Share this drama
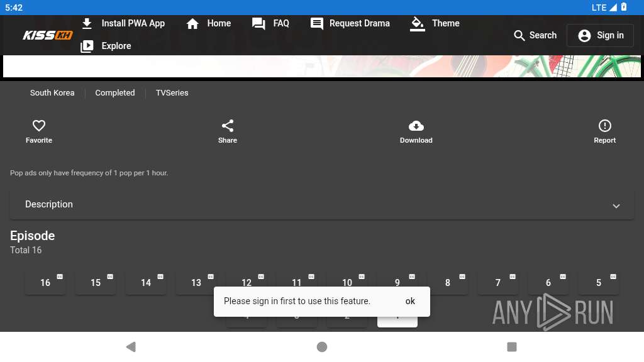The image size is (644, 362). 228,131
